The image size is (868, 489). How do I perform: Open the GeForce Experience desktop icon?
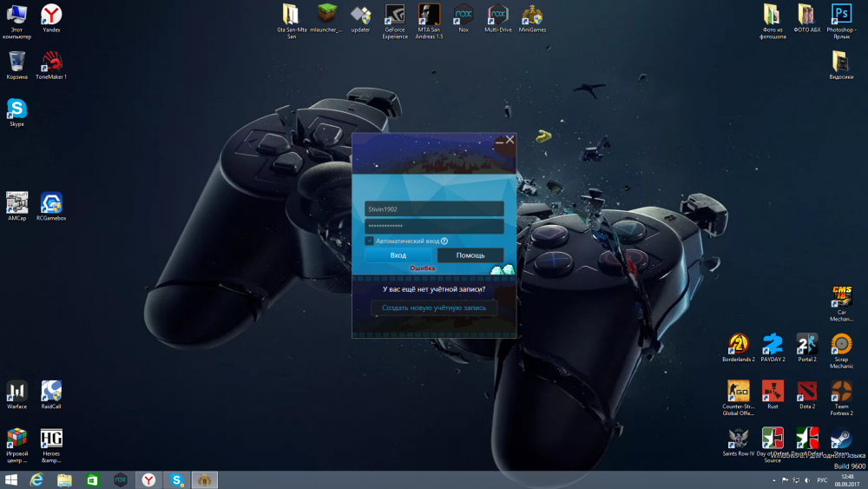(x=395, y=15)
